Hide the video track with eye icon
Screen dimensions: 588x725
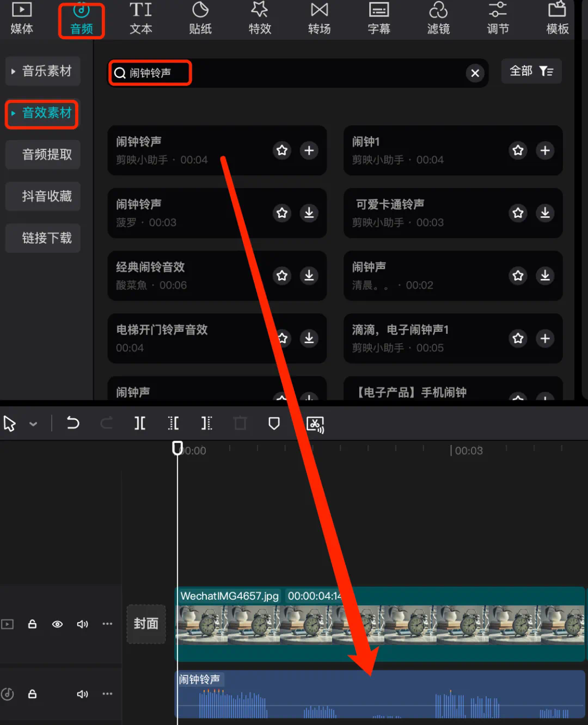click(57, 624)
